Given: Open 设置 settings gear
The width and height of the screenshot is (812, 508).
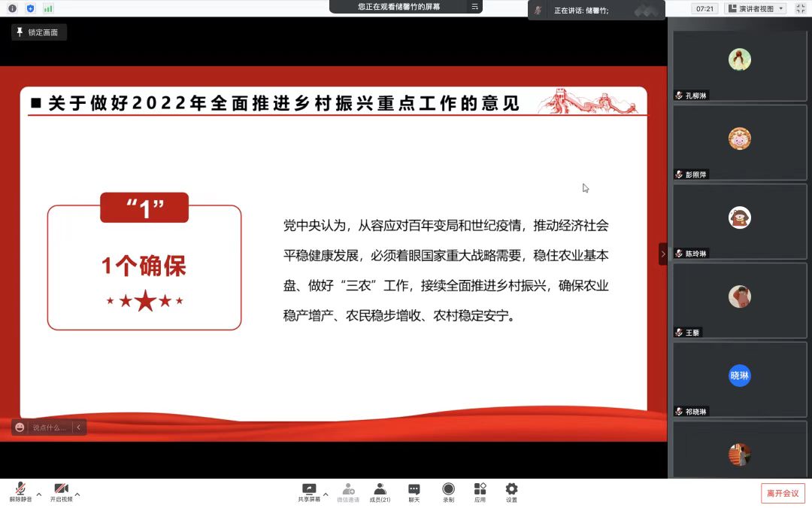Looking at the screenshot, I should click(x=511, y=491).
